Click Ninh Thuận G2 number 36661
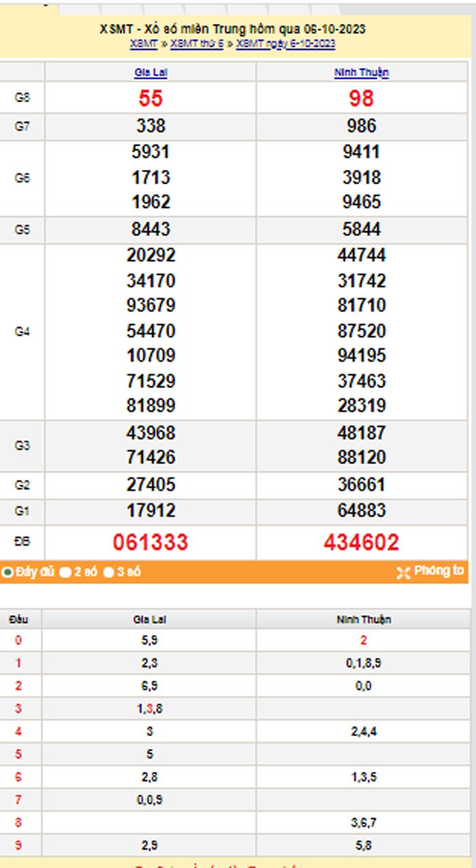 tap(361, 485)
